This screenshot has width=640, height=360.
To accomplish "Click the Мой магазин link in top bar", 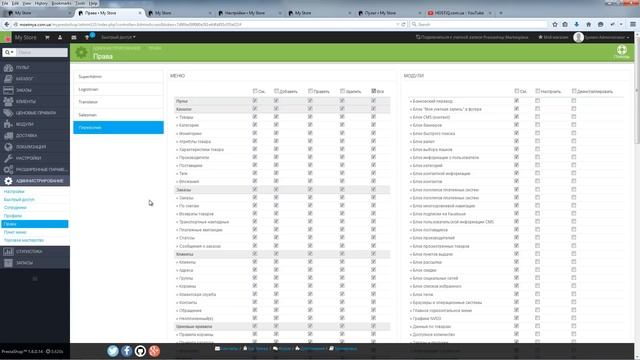I will pyautogui.click(x=553, y=37).
